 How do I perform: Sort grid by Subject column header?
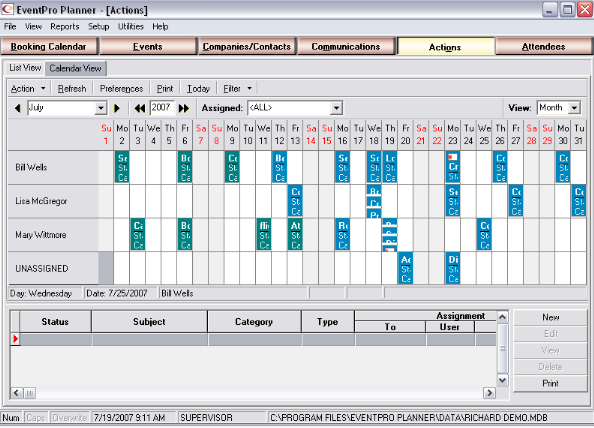(149, 322)
